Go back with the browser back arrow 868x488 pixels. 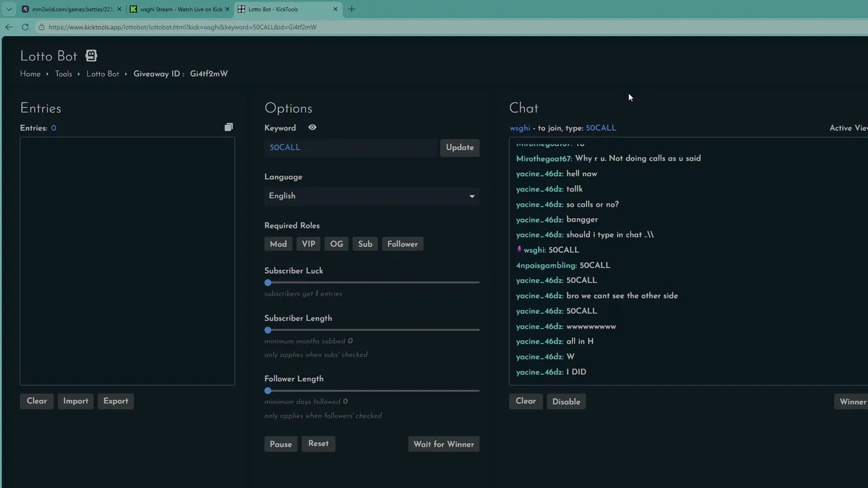point(8,27)
